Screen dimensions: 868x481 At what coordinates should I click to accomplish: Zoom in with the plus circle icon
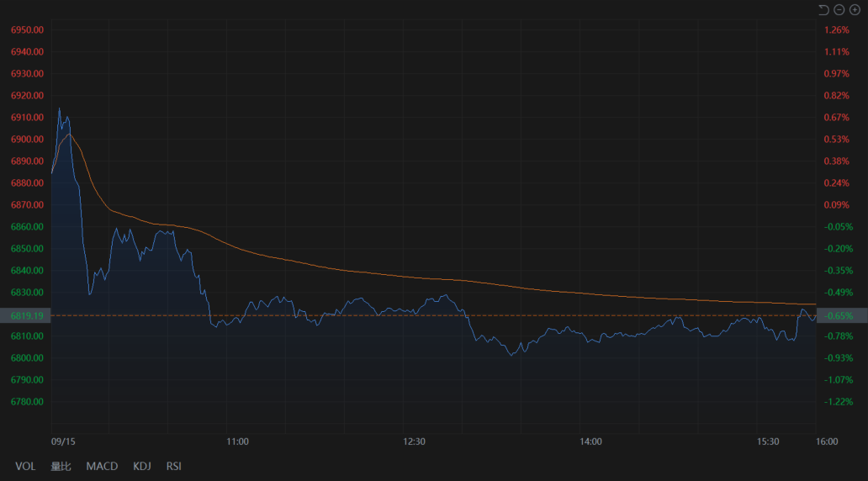[x=855, y=9]
